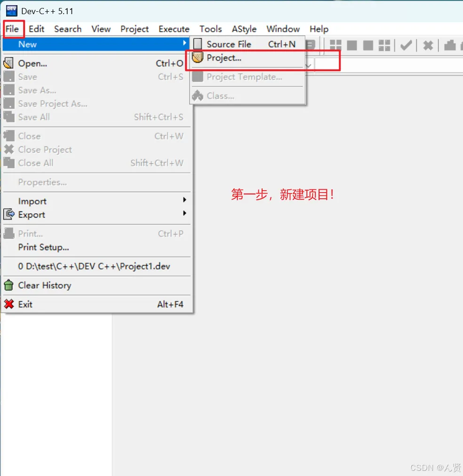Viewport: 463px width, 476px height.
Task: Click the Save entry in File menu
Action: tap(96, 77)
